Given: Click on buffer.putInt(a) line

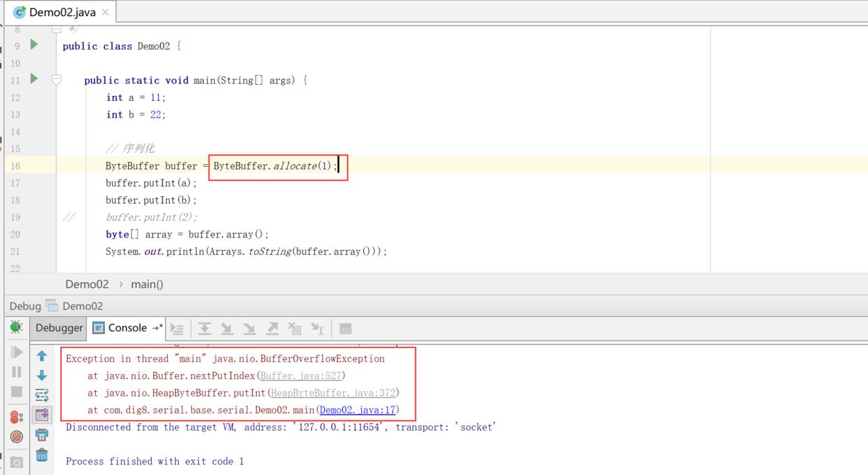Looking at the screenshot, I should 151,183.
